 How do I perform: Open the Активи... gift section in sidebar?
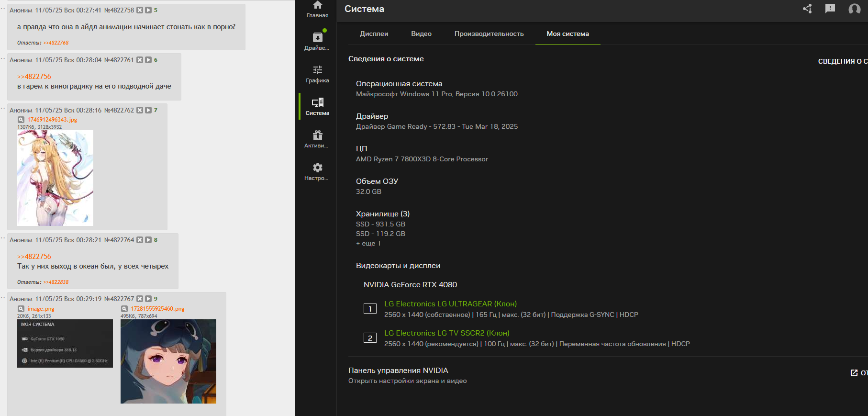coord(317,139)
